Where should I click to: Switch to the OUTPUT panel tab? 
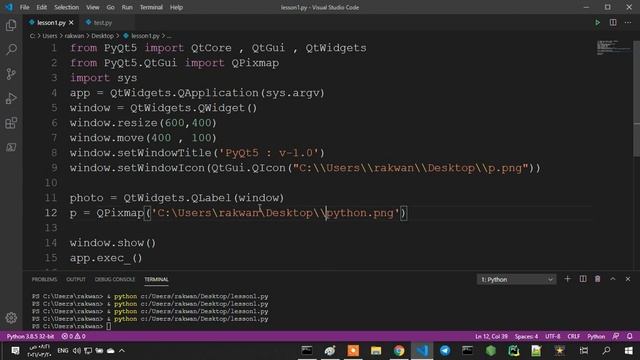pyautogui.click(x=76, y=280)
